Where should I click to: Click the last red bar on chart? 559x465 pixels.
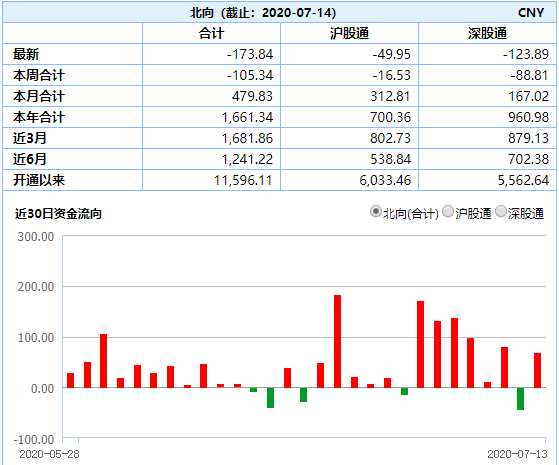[537, 371]
